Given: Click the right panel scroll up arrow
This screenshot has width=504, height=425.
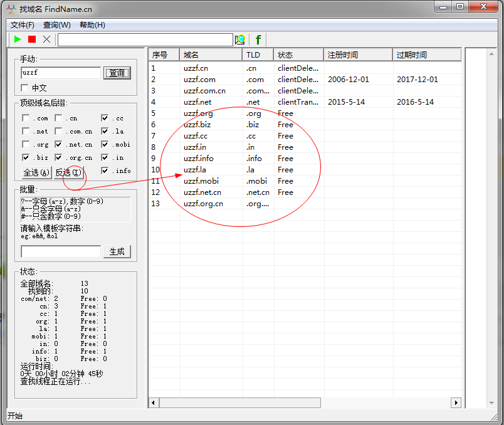Looking at the screenshot, I should tap(491, 54).
